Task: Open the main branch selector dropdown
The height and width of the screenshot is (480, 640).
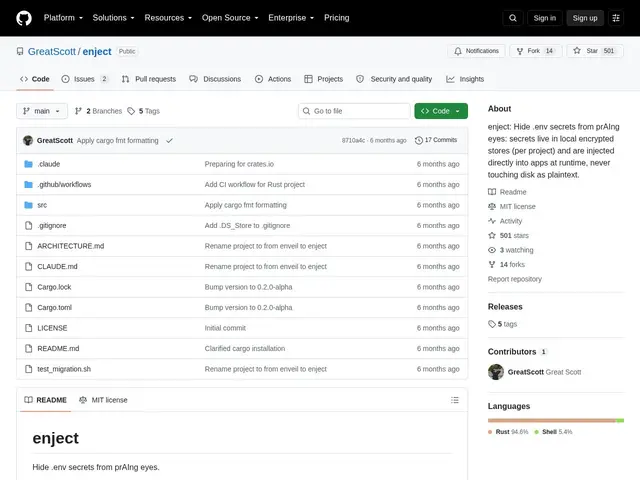Action: (x=42, y=111)
